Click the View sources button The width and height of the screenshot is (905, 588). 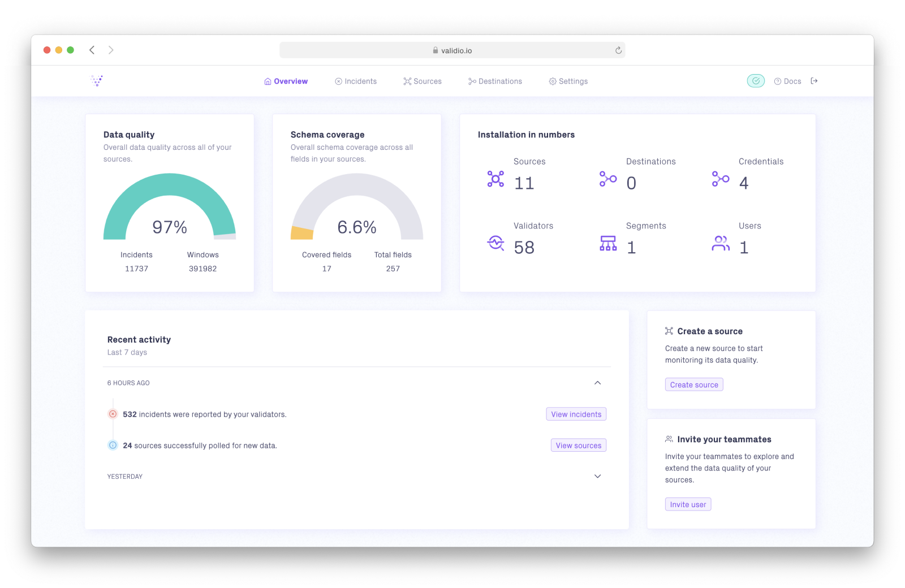(579, 445)
